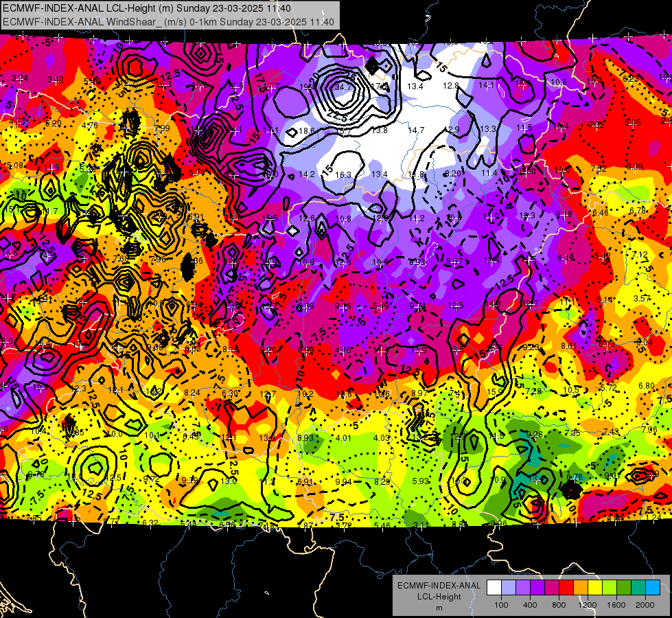The image size is (672, 618).
Task: Click the grid value '6.48'
Action: coord(566,257)
